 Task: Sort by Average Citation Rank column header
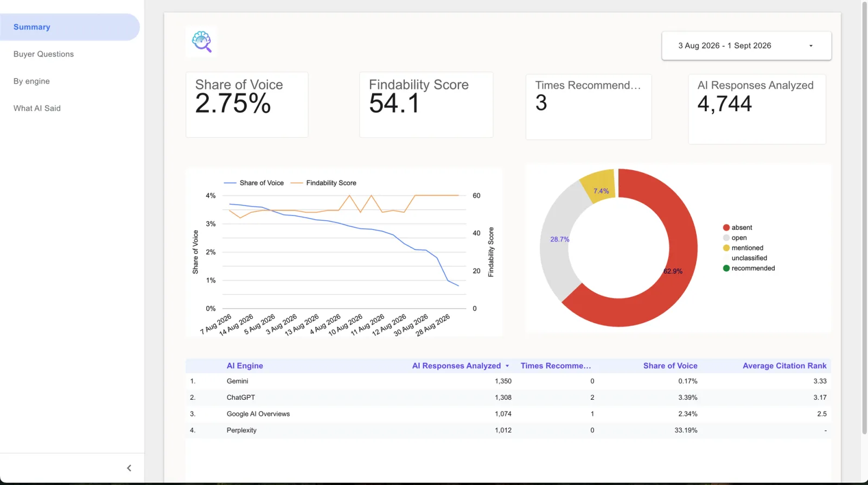(784, 366)
